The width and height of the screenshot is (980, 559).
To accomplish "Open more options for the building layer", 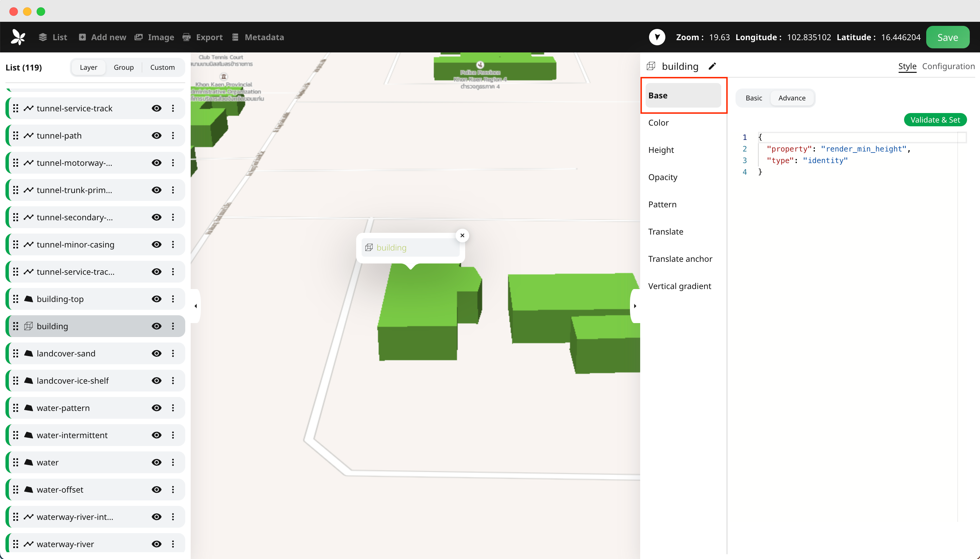I will (x=173, y=326).
